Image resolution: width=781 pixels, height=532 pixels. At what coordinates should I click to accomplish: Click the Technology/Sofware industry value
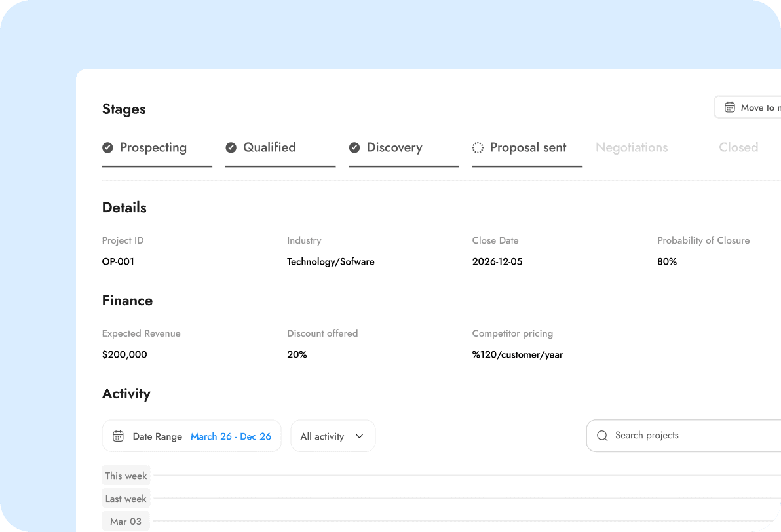[x=331, y=262]
